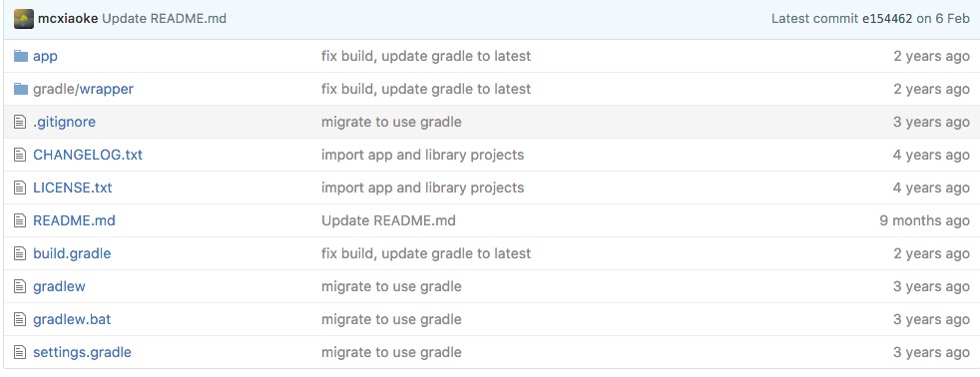Click the settings.gradle file icon
Screen dimensions: 980x377
20,352
